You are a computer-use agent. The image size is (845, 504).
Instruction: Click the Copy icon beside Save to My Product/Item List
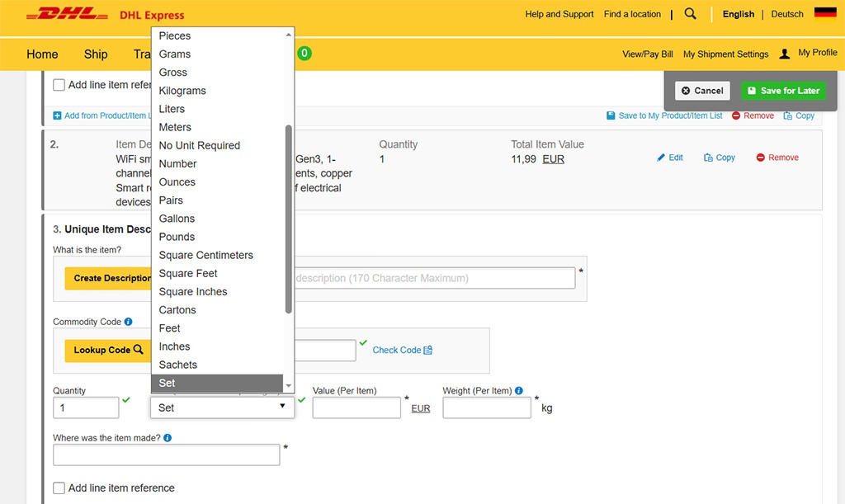[x=788, y=115]
